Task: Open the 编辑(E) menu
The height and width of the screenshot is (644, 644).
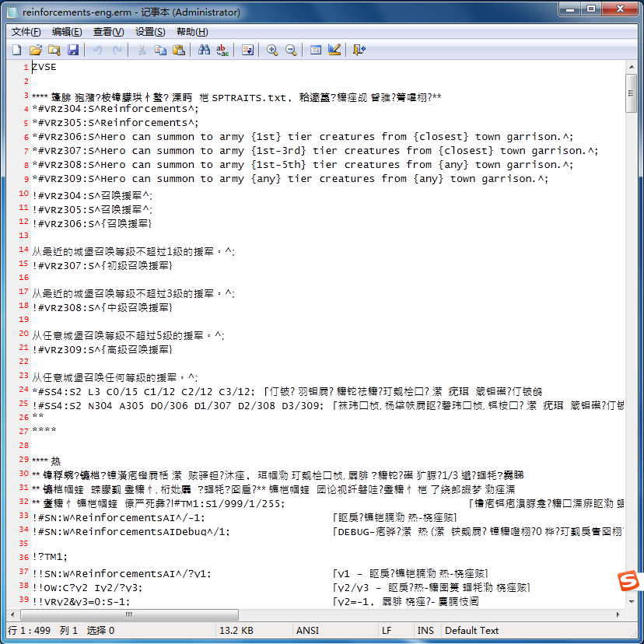Action: coord(67,31)
